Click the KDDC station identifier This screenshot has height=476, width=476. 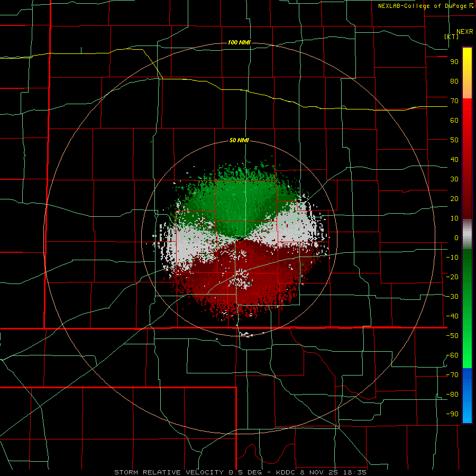pyautogui.click(x=287, y=472)
